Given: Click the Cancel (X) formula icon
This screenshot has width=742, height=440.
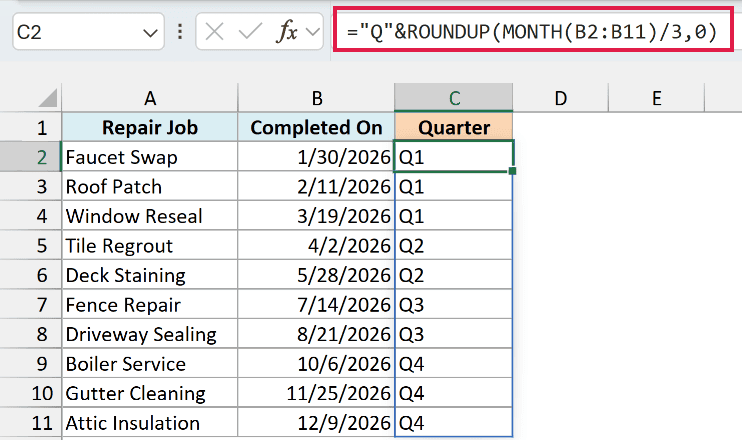Looking at the screenshot, I should click(x=214, y=32).
